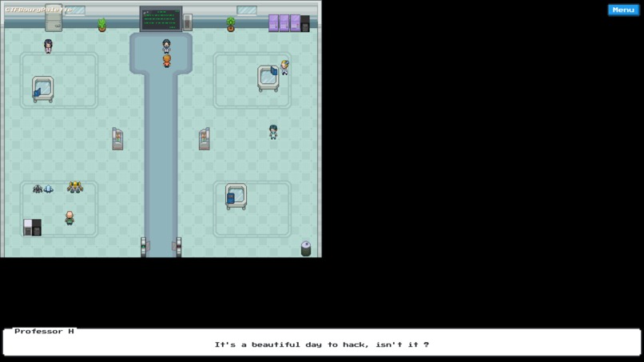Click the filing cabinet in top-left corner
This screenshot has height=362, width=644.
coord(54,18)
